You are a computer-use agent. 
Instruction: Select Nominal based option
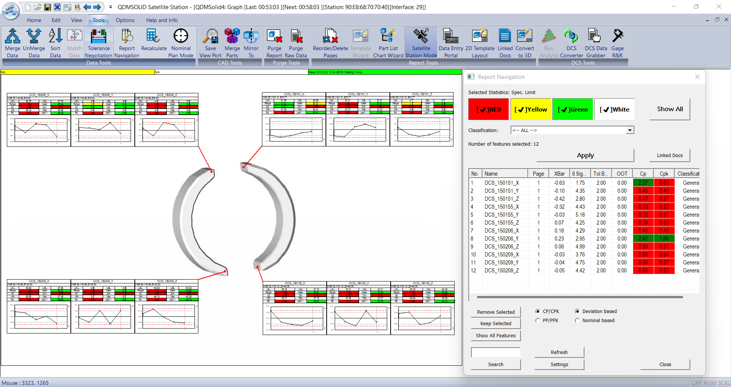(x=578, y=320)
